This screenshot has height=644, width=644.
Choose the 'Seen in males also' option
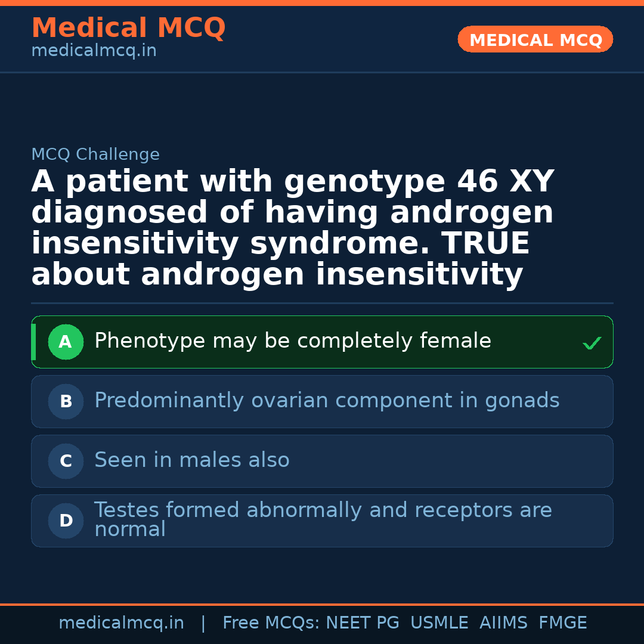[x=192, y=460]
